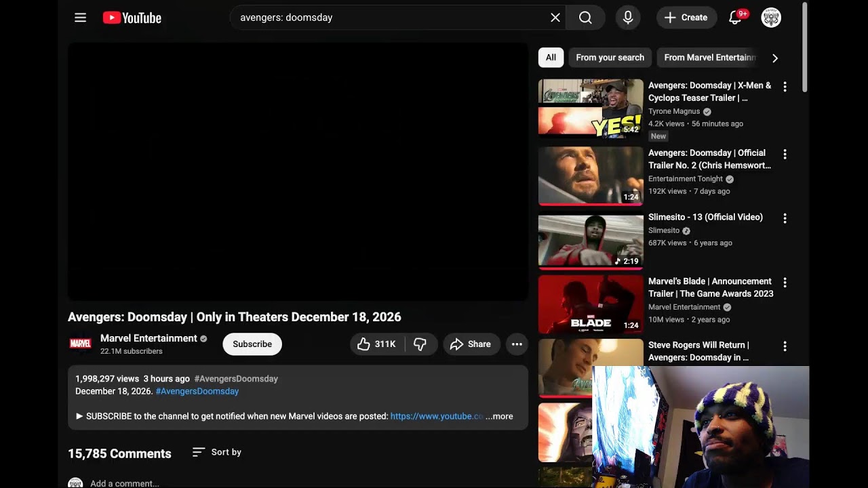
Task: Click the 22.1M subscribers text
Action: pyautogui.click(x=132, y=351)
